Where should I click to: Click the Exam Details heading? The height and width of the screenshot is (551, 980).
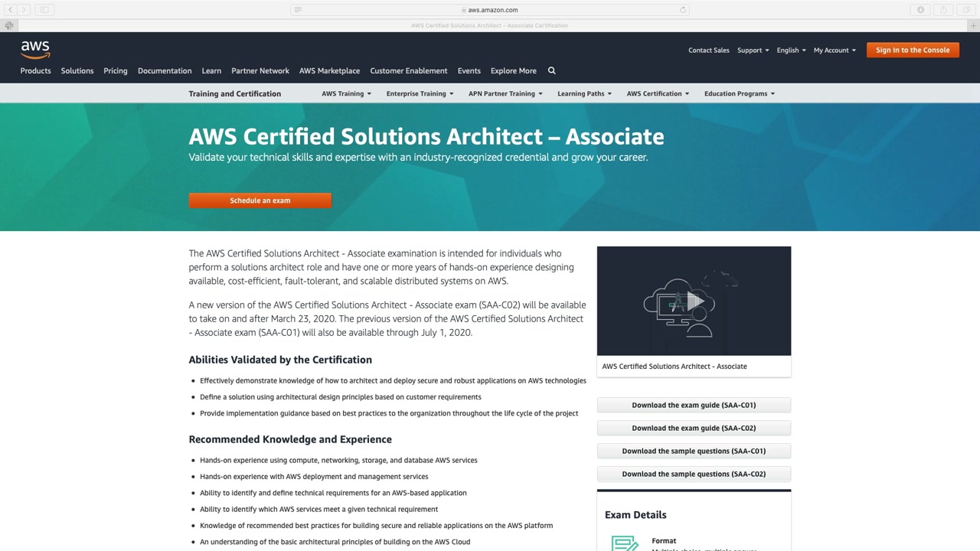(635, 515)
